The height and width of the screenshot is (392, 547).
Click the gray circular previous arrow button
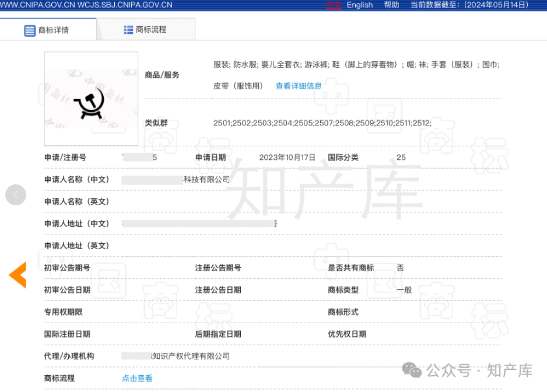[16, 195]
